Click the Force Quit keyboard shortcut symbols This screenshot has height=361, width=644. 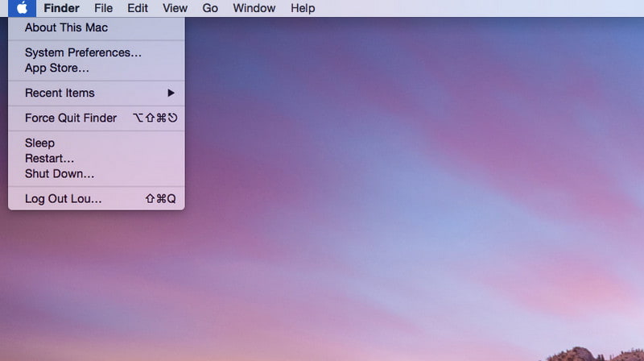155,118
